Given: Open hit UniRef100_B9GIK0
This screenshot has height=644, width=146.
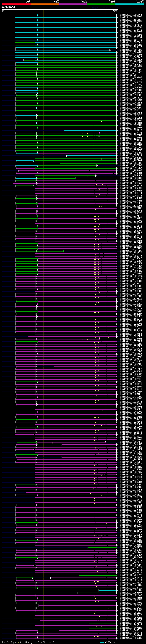Looking at the screenshot, I should point(131,20).
